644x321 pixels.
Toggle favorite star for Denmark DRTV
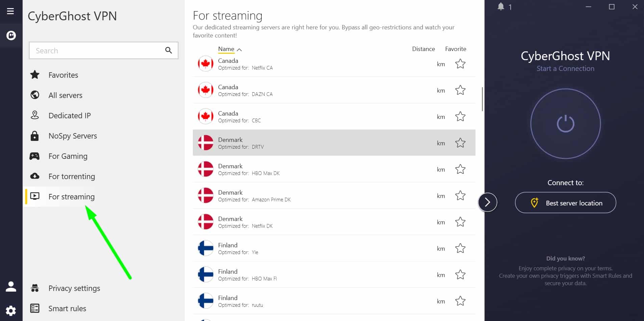(x=460, y=143)
